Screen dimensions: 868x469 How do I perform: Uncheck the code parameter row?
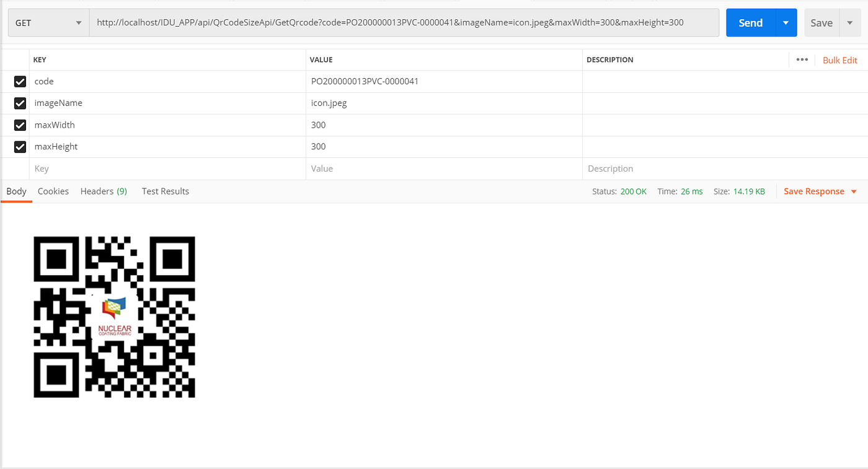[20, 81]
